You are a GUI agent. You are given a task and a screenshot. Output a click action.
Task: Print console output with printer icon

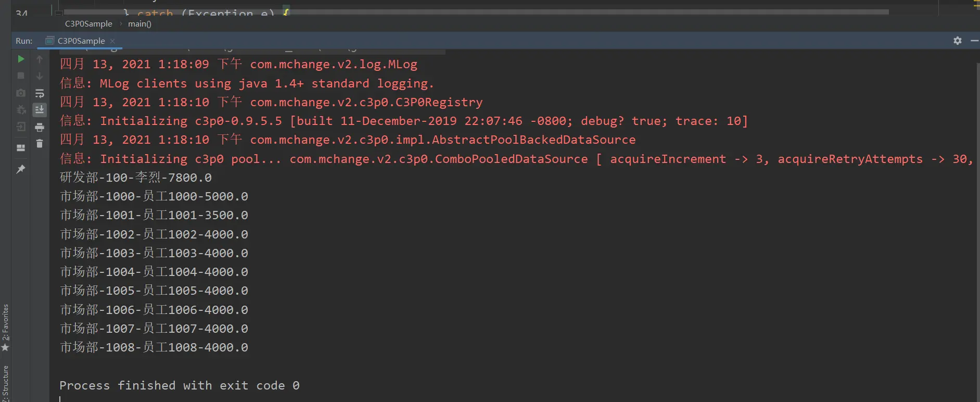coord(40,127)
